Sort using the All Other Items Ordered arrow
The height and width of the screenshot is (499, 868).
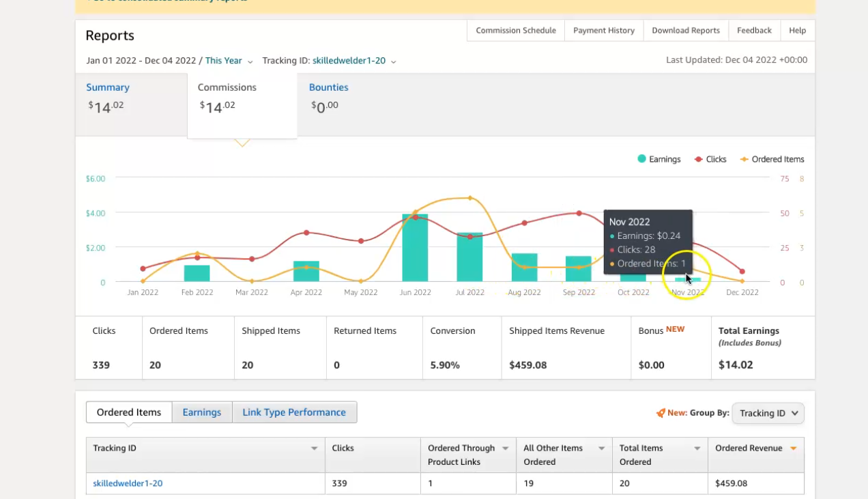(x=602, y=448)
